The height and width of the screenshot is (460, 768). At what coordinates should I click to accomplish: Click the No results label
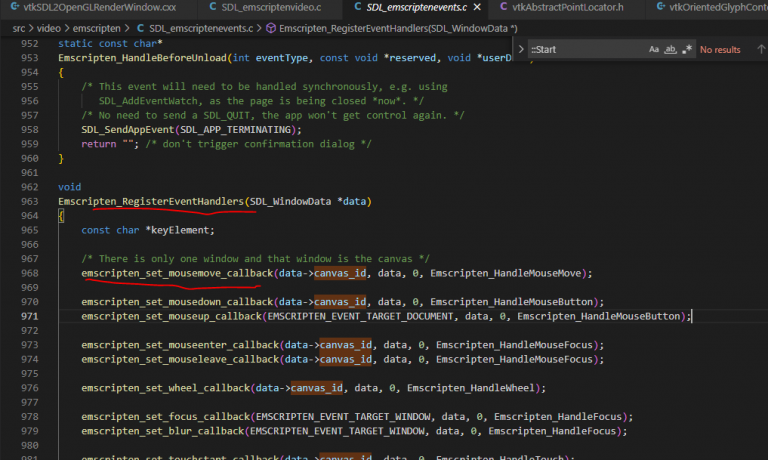(720, 49)
